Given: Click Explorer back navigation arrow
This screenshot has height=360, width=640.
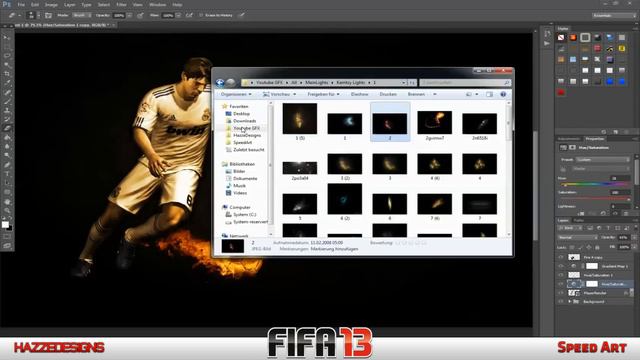Looking at the screenshot, I should point(220,82).
